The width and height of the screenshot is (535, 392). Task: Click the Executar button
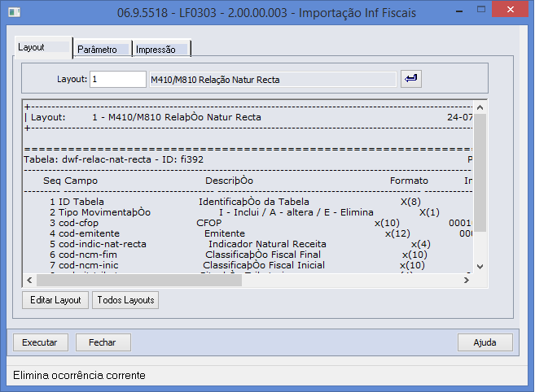pyautogui.click(x=41, y=342)
